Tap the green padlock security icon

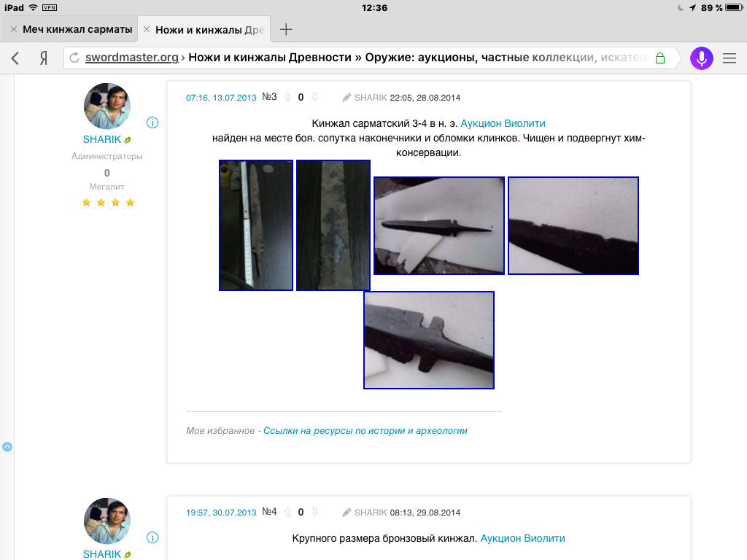coord(659,58)
